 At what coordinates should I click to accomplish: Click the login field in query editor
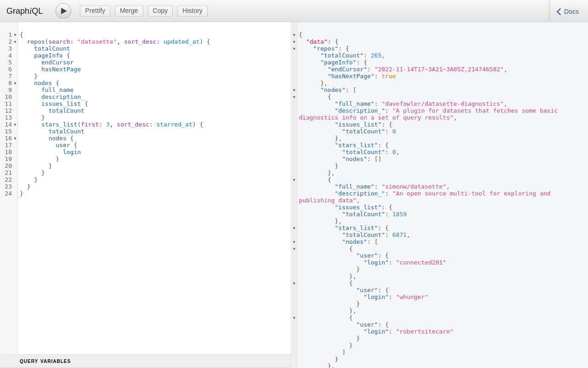(x=72, y=152)
